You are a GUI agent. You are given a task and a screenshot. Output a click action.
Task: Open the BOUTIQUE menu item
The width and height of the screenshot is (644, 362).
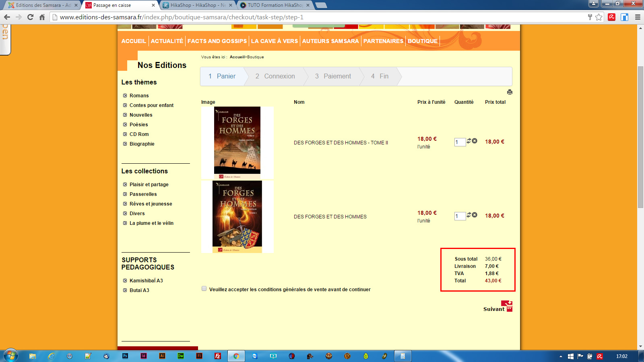tap(423, 41)
